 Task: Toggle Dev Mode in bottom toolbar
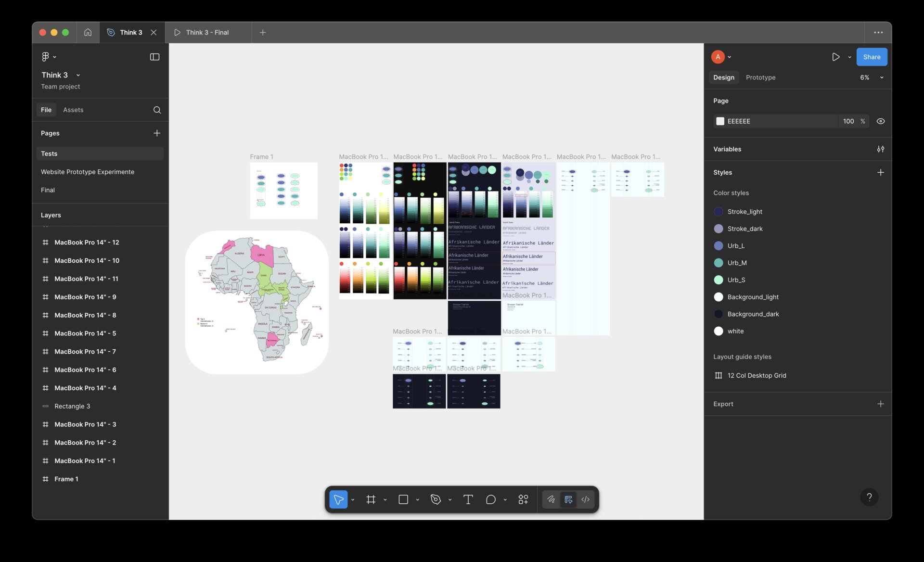click(585, 499)
